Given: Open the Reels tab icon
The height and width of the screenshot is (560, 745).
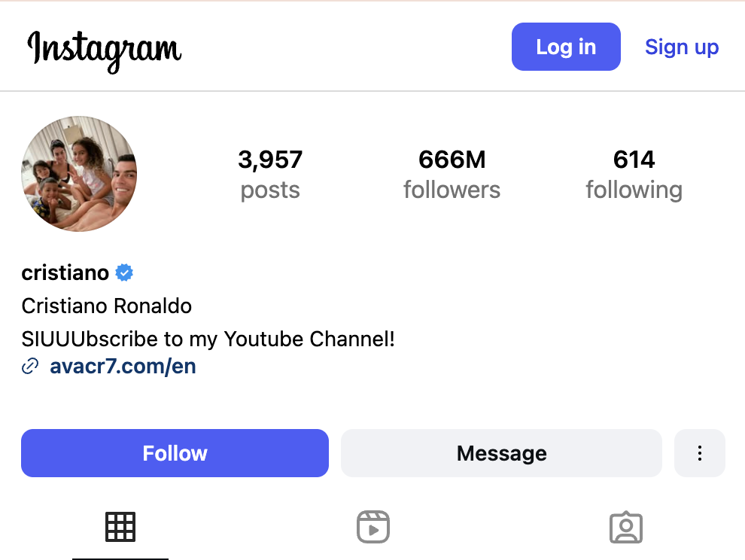Looking at the screenshot, I should pos(372,527).
